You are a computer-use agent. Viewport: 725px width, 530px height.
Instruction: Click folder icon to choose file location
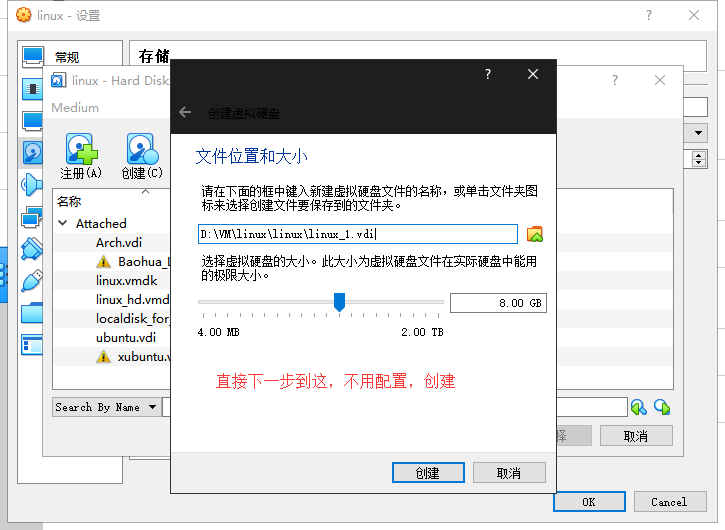(x=535, y=234)
